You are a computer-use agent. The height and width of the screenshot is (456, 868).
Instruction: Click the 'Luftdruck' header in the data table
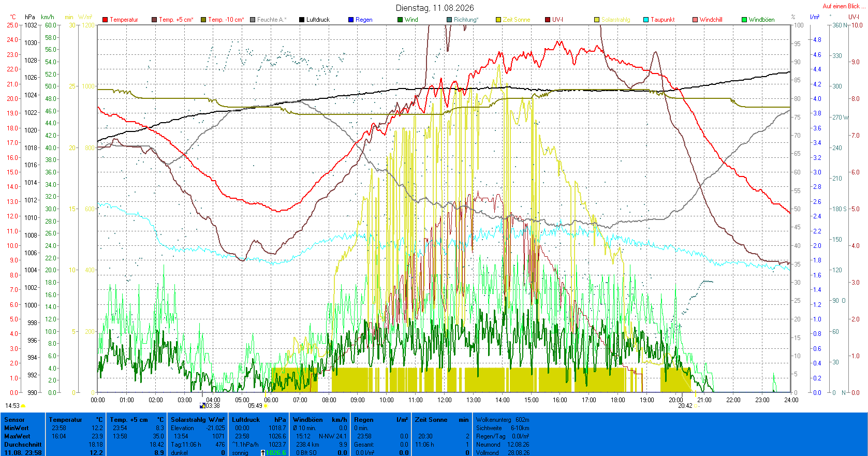click(246, 420)
